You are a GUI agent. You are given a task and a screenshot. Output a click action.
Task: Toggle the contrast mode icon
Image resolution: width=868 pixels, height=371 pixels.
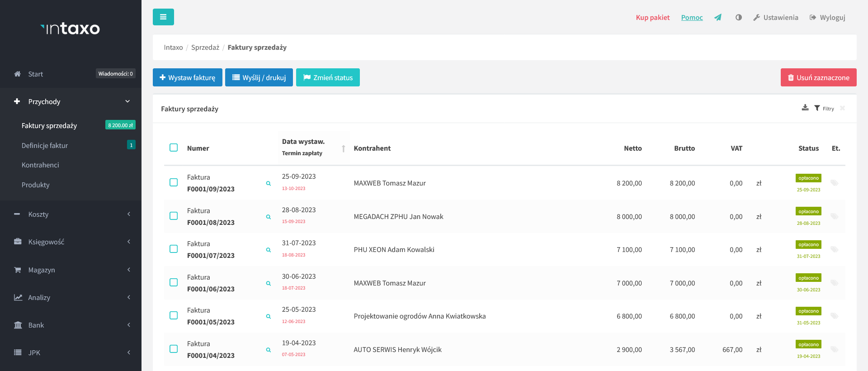point(738,18)
